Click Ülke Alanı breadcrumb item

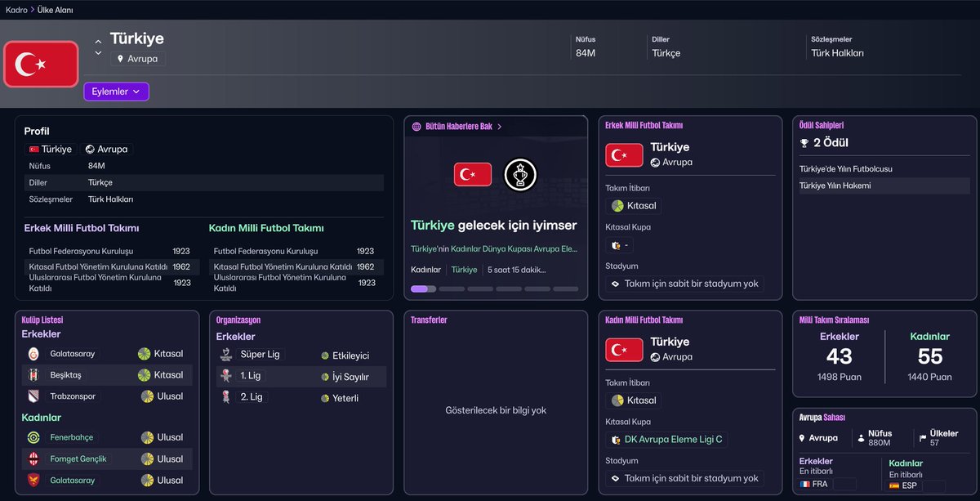tap(56, 9)
